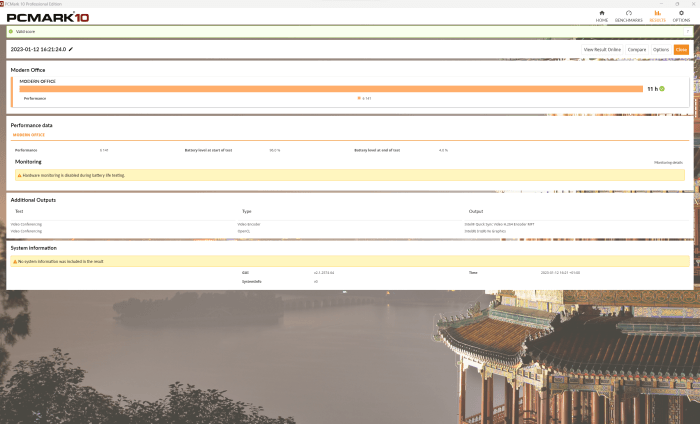700x424 pixels.
Task: Select the MODERN OFFICE tab under Performance data
Action: pos(29,135)
